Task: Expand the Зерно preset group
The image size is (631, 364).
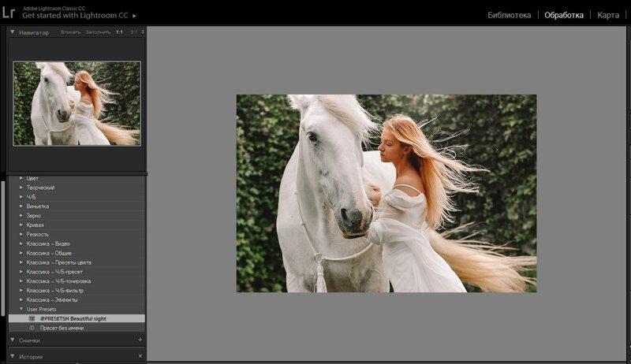Action: point(21,216)
